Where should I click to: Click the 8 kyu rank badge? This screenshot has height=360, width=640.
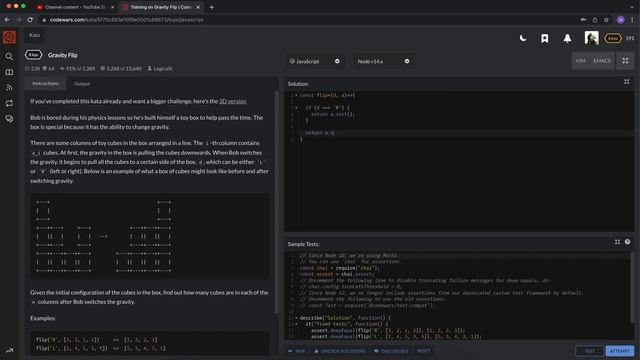pyautogui.click(x=33, y=55)
